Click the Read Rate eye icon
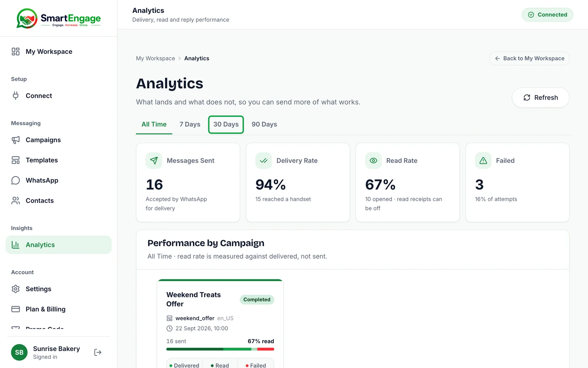The width and height of the screenshot is (588, 368). point(373,160)
